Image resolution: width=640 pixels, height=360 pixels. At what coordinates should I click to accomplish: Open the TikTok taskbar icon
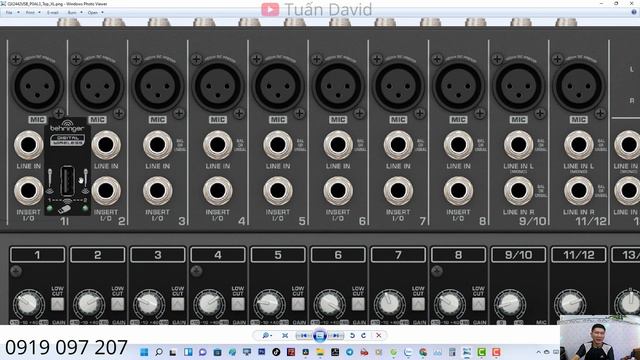coord(276,352)
